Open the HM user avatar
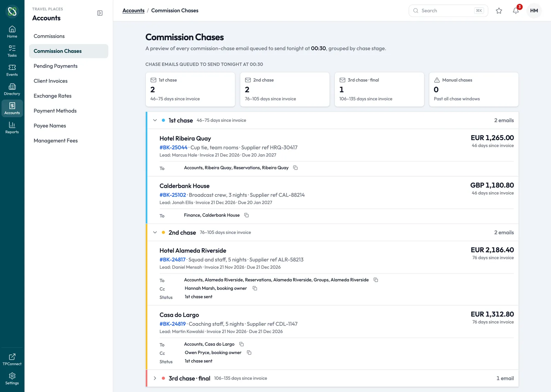 coord(534,11)
